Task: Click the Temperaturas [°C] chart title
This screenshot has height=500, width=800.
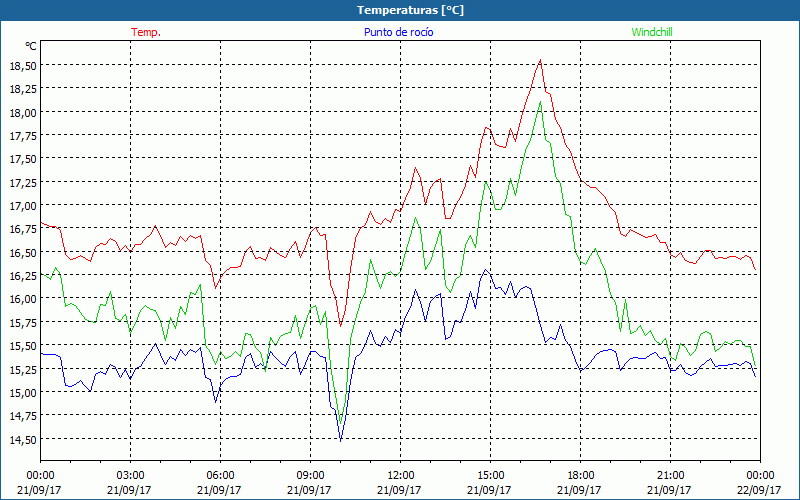Action: (410, 10)
